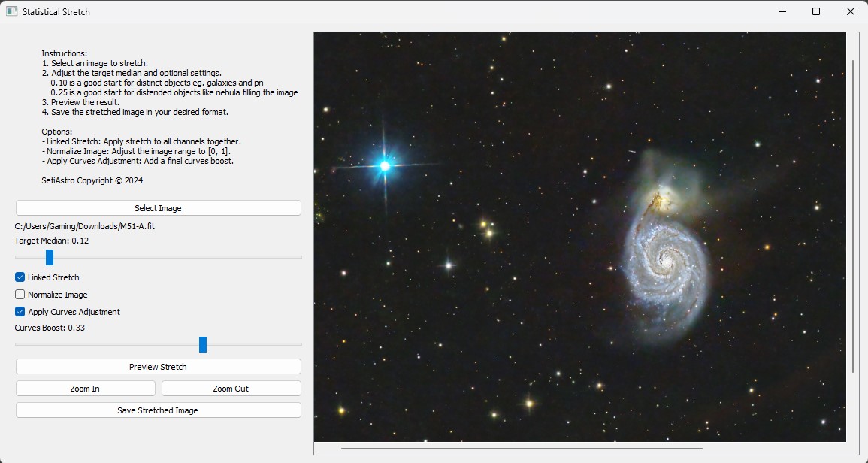The width and height of the screenshot is (868, 463).
Task: Click the file path C:/Users/Gaming/Downloads/M51-A.fit
Action: coord(85,226)
